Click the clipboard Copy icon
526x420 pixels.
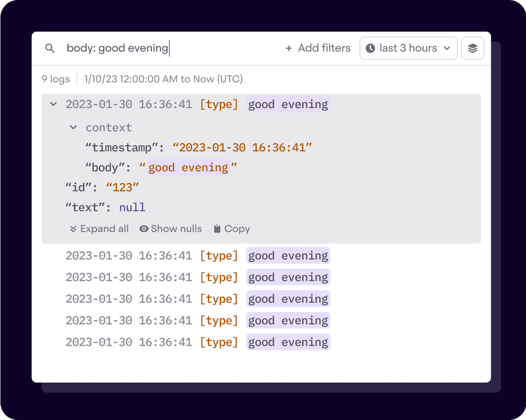click(217, 229)
